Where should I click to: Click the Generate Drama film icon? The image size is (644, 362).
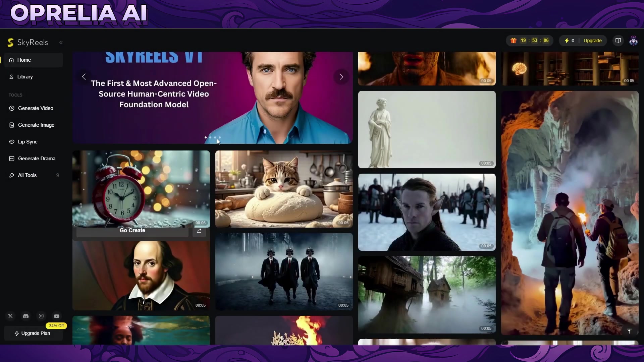click(x=12, y=159)
